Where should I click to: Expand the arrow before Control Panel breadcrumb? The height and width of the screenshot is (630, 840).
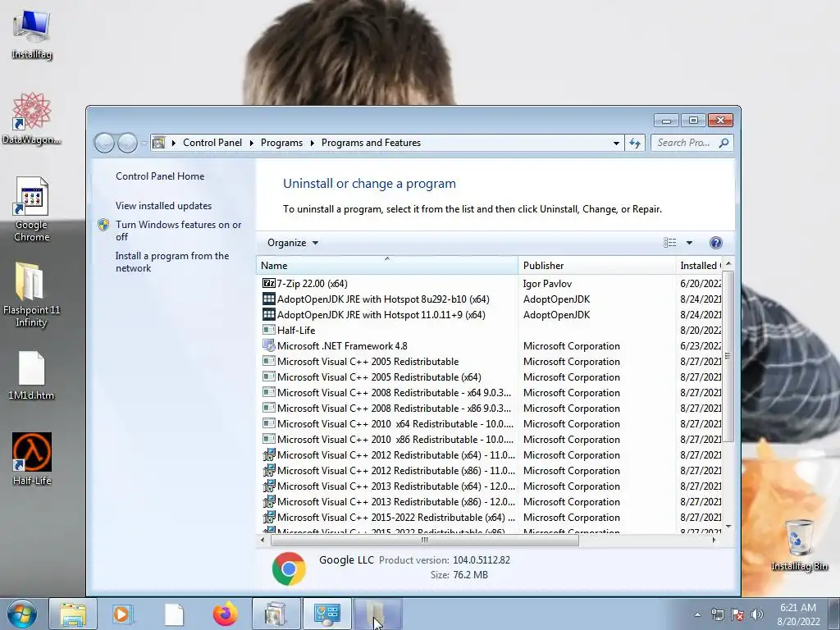174,143
